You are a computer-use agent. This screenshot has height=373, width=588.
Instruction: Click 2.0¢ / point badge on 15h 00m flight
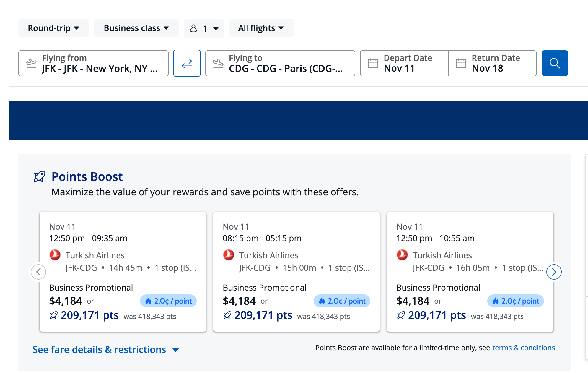(x=342, y=301)
